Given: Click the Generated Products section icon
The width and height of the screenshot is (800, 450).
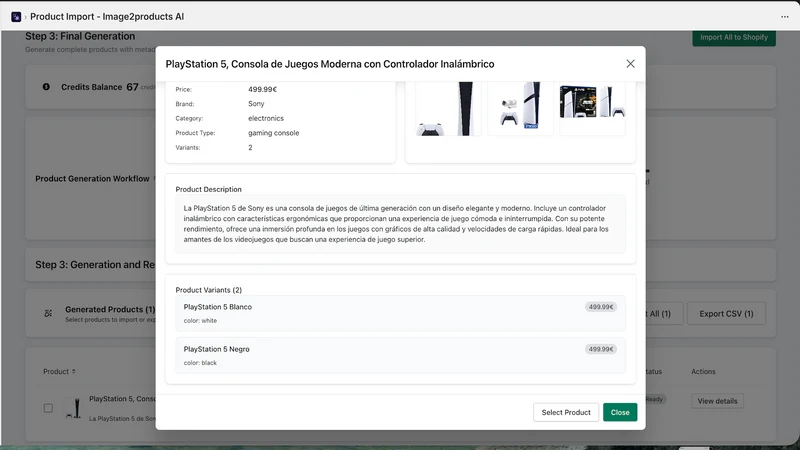Looking at the screenshot, I should coord(48,313).
